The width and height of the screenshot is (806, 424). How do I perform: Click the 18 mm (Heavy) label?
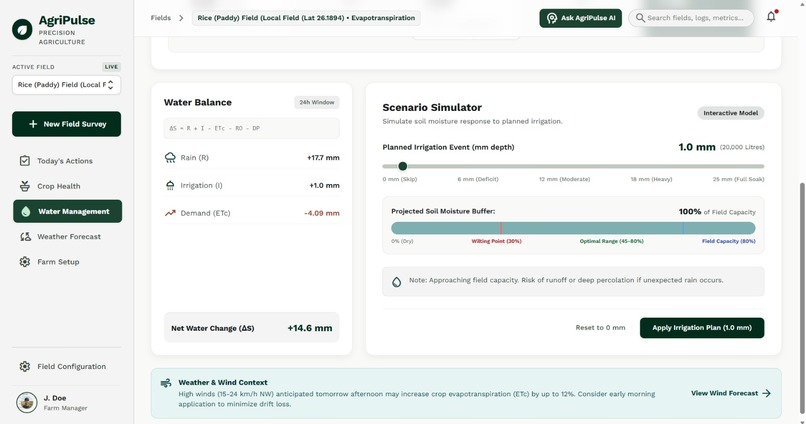651,179
